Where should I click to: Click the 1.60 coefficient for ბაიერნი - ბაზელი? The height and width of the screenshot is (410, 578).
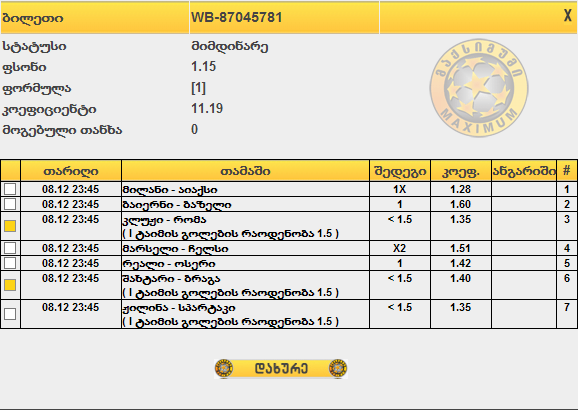(460, 204)
